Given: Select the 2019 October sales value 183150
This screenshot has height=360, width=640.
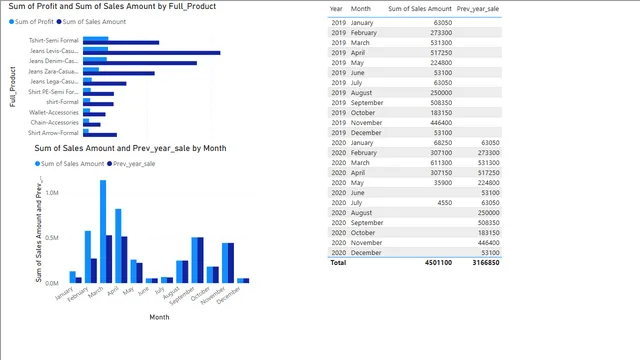Looking at the screenshot, I should point(441,113).
